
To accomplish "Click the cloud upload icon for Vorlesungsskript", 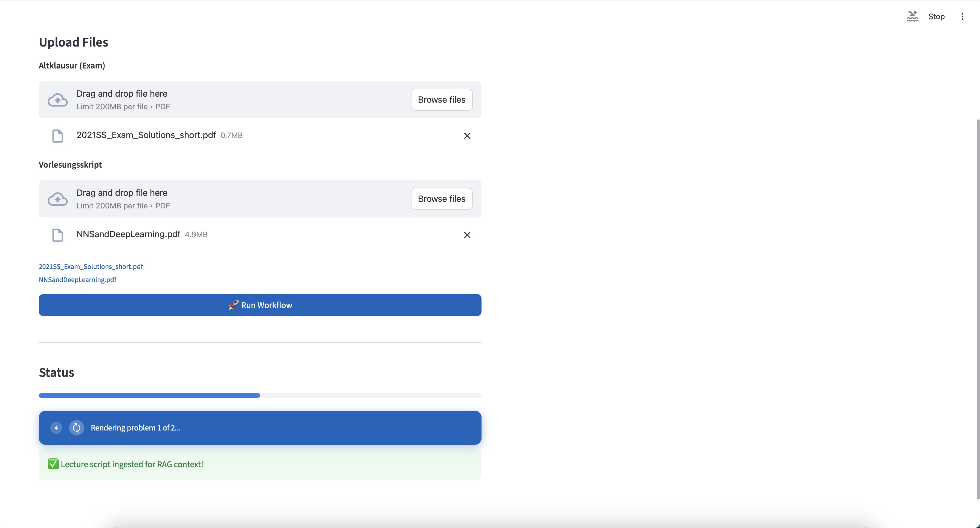I will click(x=57, y=199).
